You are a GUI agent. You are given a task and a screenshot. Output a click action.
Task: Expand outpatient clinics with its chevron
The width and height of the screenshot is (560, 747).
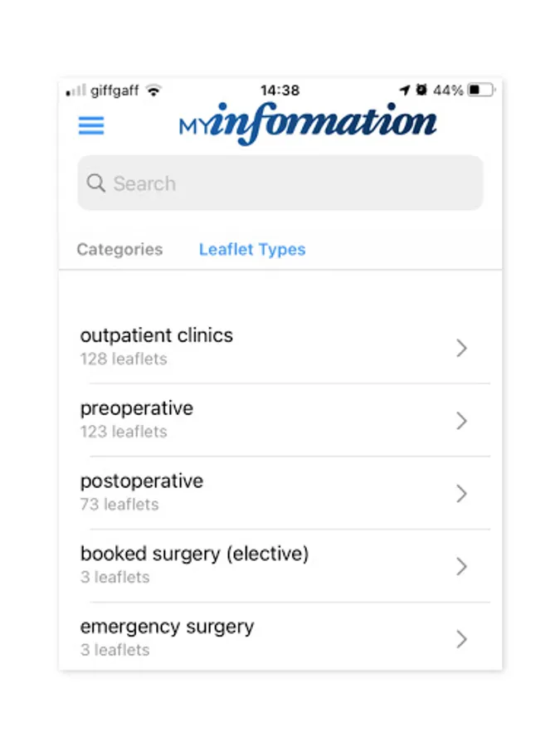coord(462,348)
